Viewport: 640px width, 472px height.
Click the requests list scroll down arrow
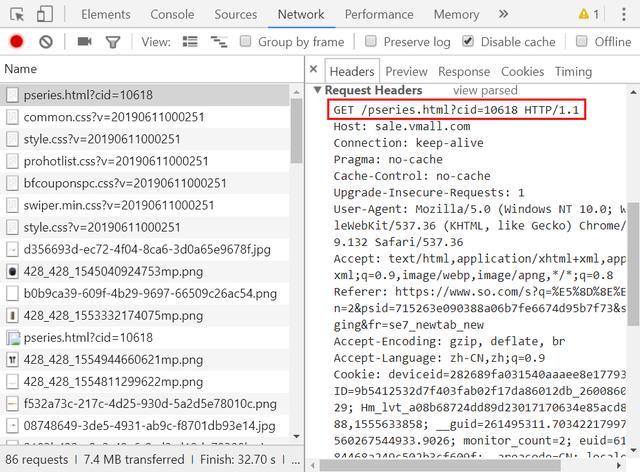pyautogui.click(x=297, y=436)
